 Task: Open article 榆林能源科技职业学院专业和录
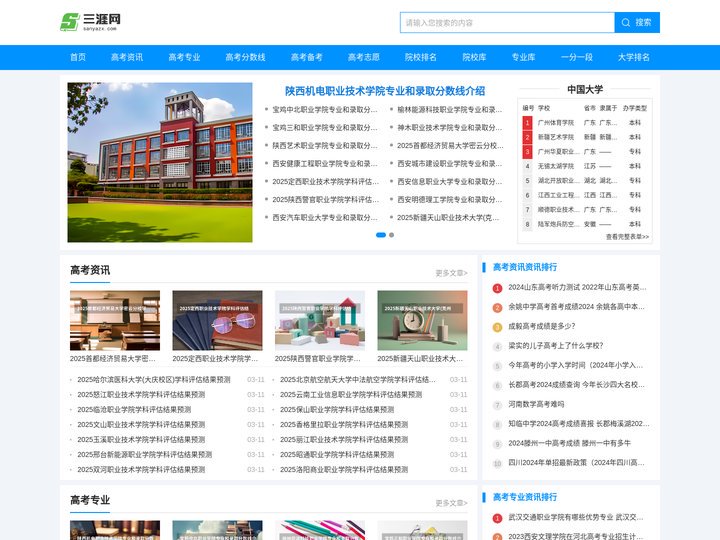(450, 110)
